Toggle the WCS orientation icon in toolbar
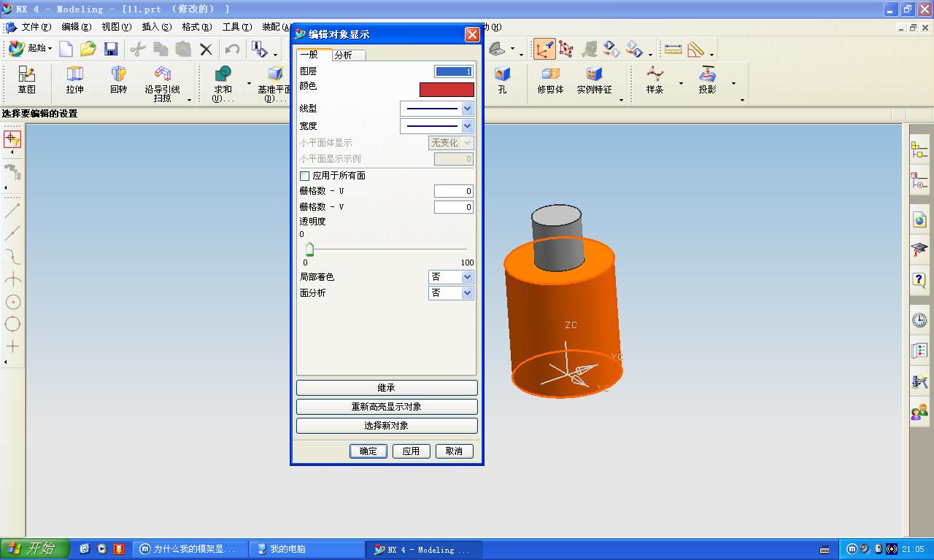The height and width of the screenshot is (560, 934). point(544,49)
